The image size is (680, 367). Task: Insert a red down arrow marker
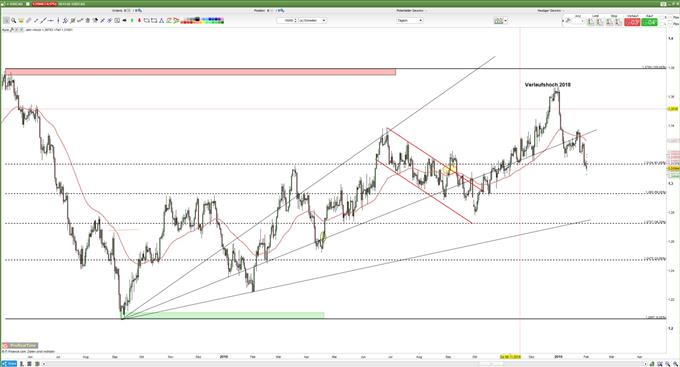(x=139, y=20)
